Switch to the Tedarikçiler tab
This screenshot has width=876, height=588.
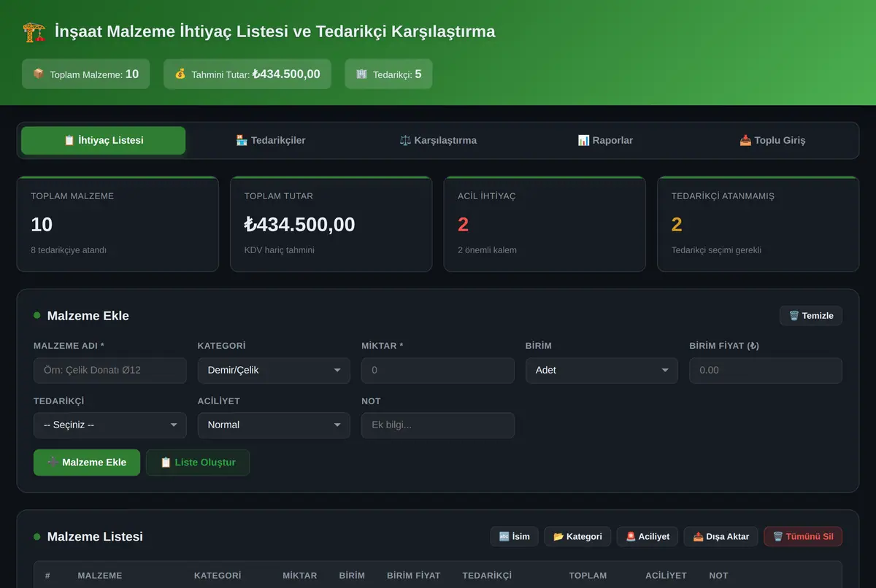(x=271, y=140)
